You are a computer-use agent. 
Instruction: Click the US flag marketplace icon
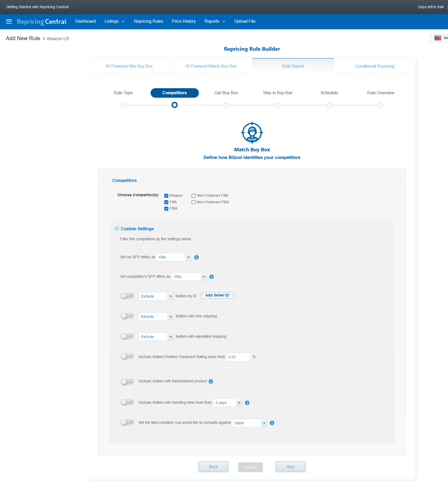coord(438,38)
